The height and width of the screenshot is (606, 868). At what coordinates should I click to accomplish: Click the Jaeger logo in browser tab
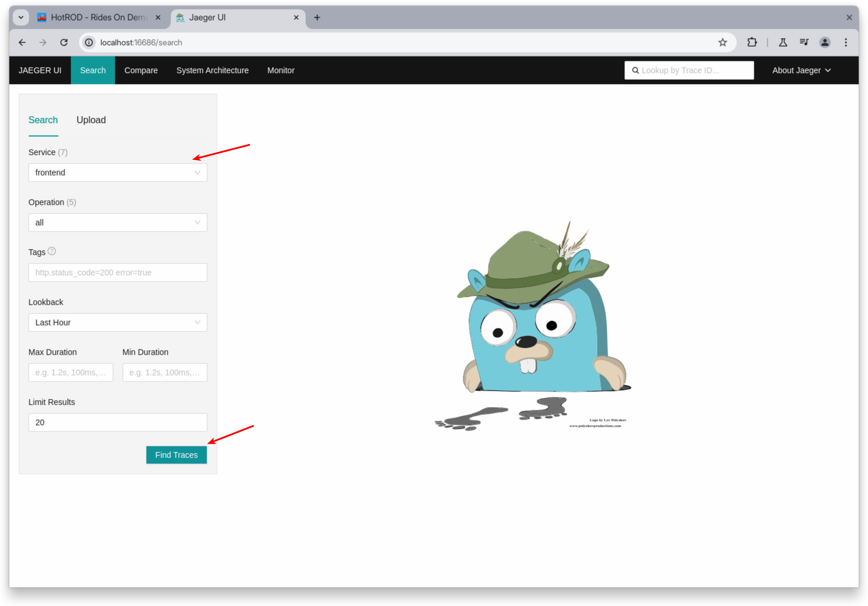(x=181, y=17)
